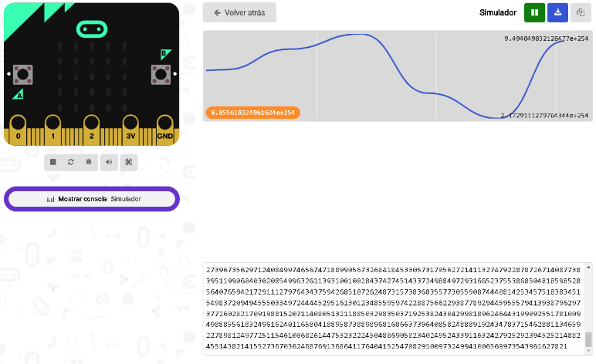Click pin 1 on the micro:bit

click(x=52, y=130)
